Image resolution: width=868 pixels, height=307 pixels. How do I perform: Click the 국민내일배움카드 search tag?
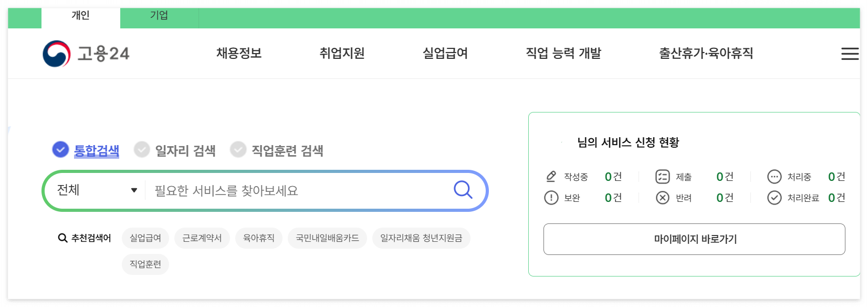coord(327,238)
